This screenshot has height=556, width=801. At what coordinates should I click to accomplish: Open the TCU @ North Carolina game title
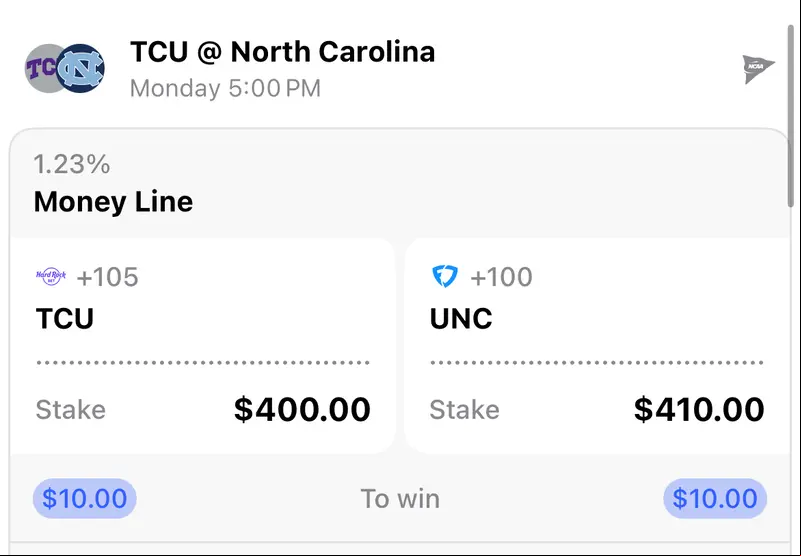click(x=282, y=52)
